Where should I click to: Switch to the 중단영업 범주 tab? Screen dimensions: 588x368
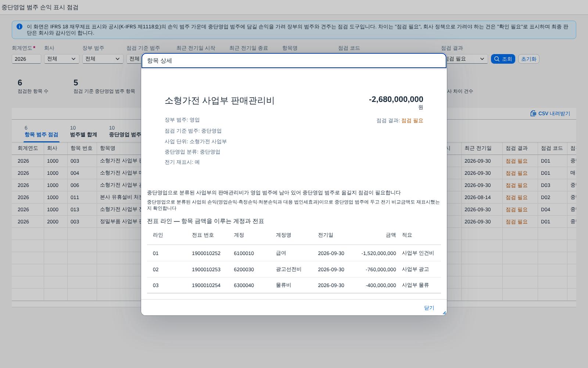tap(125, 131)
